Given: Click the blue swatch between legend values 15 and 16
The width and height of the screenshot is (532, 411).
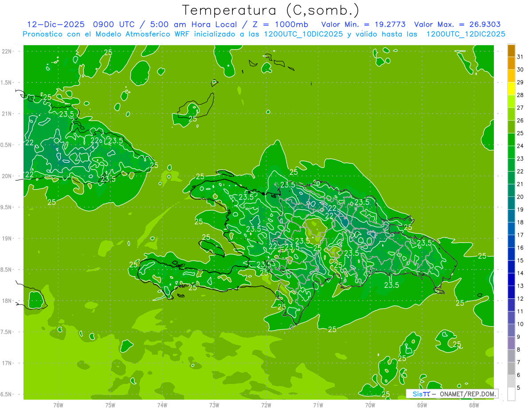Looking at the screenshot, I should 511,254.
